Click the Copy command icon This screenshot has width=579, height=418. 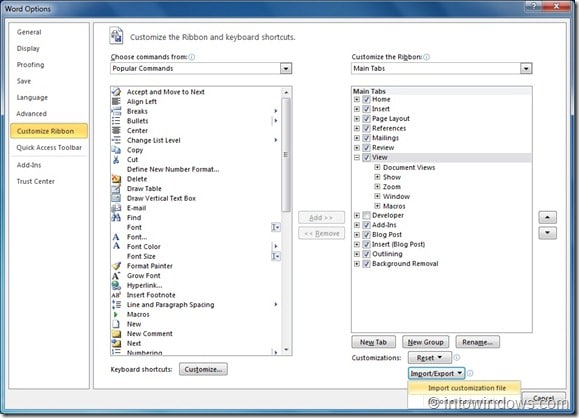click(x=116, y=150)
